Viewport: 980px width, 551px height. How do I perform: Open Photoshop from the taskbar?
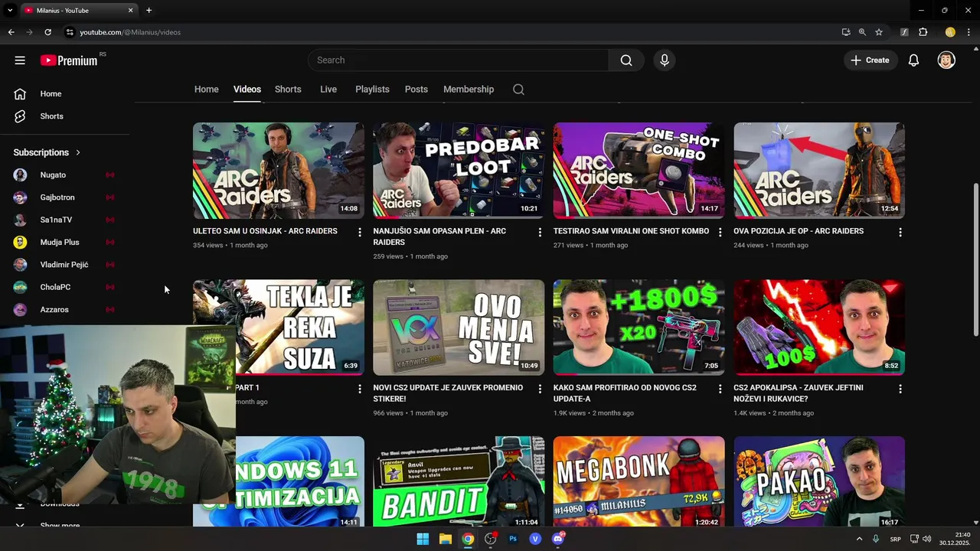(513, 539)
